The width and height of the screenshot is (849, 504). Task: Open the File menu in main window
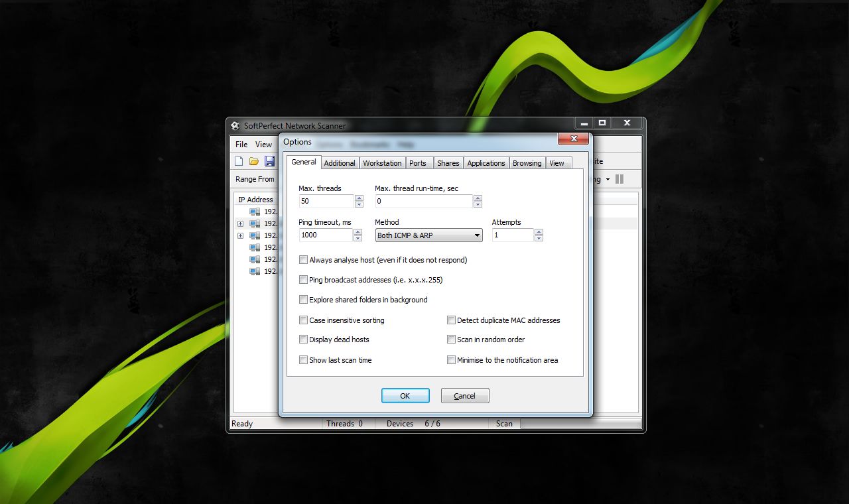pos(241,144)
